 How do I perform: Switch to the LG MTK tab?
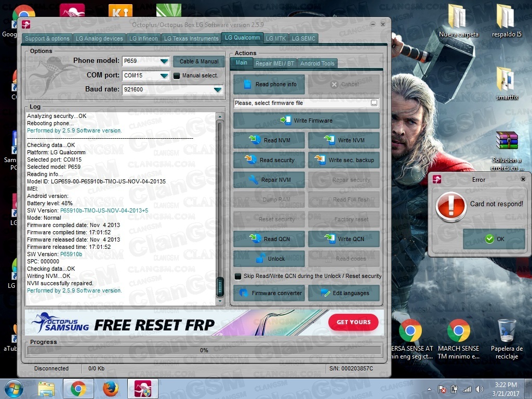click(x=276, y=38)
